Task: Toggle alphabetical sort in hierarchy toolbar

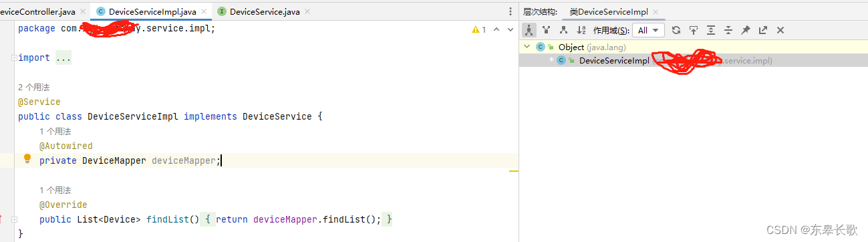Action: (x=581, y=30)
